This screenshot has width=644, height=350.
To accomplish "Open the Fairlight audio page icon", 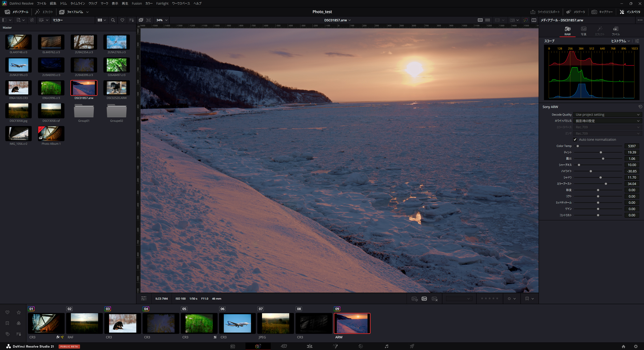I will (x=386, y=346).
